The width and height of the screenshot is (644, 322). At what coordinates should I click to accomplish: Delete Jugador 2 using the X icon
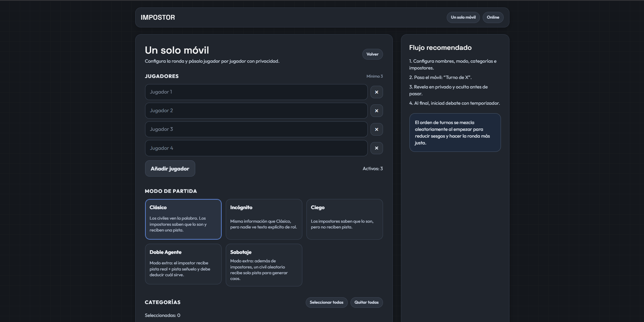tap(377, 111)
